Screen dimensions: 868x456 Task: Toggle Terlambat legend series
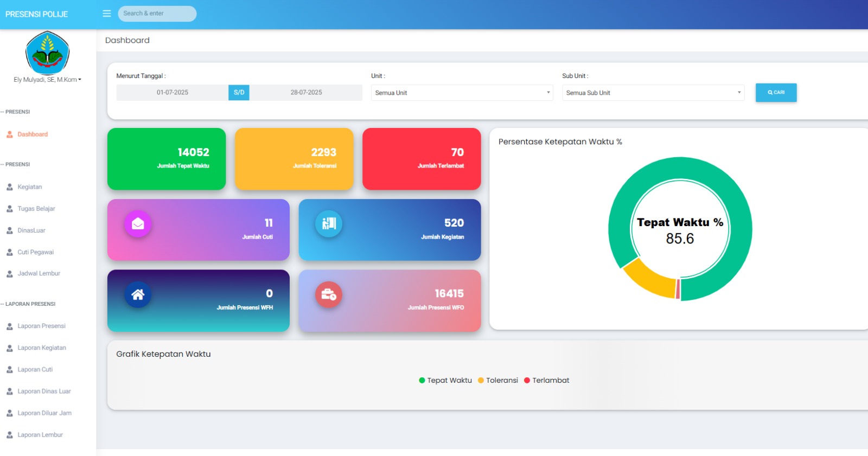pos(547,381)
